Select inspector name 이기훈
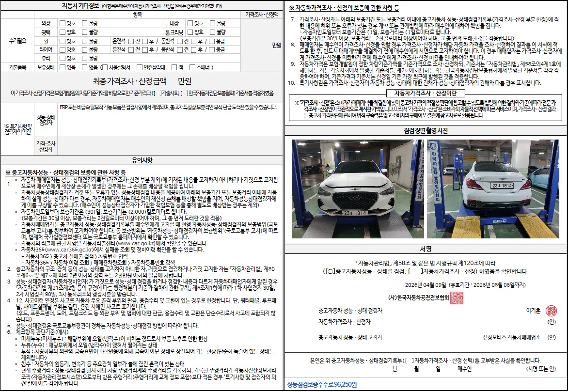 [533, 311]
